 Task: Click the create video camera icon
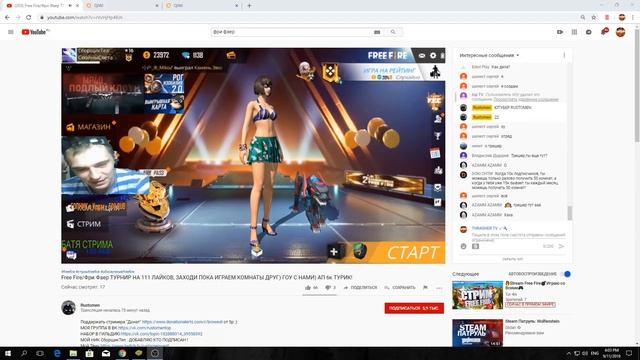560,32
